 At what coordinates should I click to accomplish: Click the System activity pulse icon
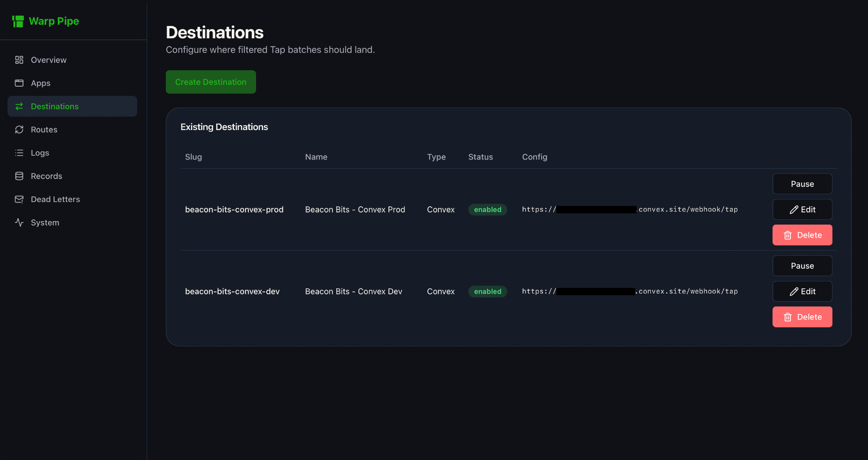click(x=19, y=222)
